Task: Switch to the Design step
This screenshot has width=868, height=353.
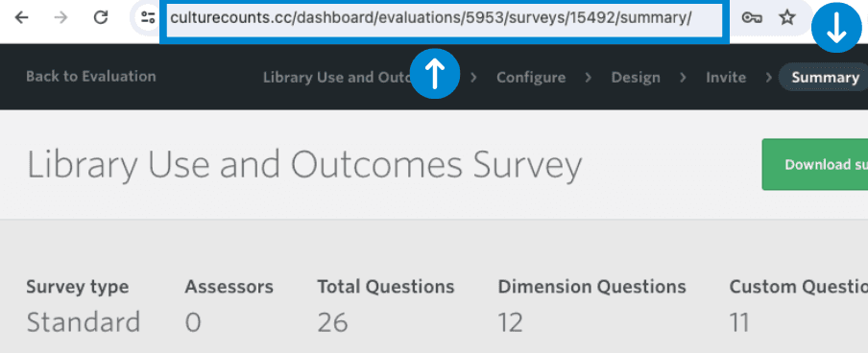Action: 636,78
